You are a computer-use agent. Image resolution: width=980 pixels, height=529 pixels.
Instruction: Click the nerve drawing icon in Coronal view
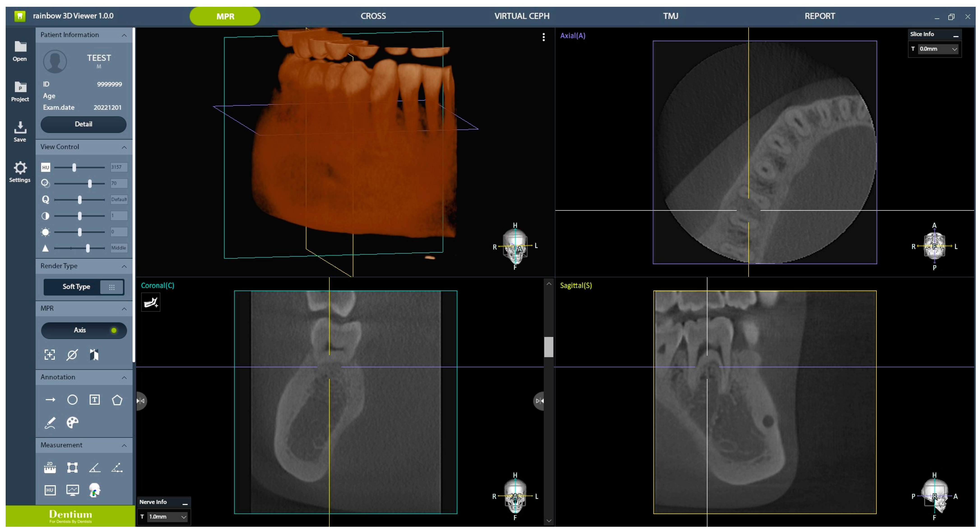tap(151, 302)
